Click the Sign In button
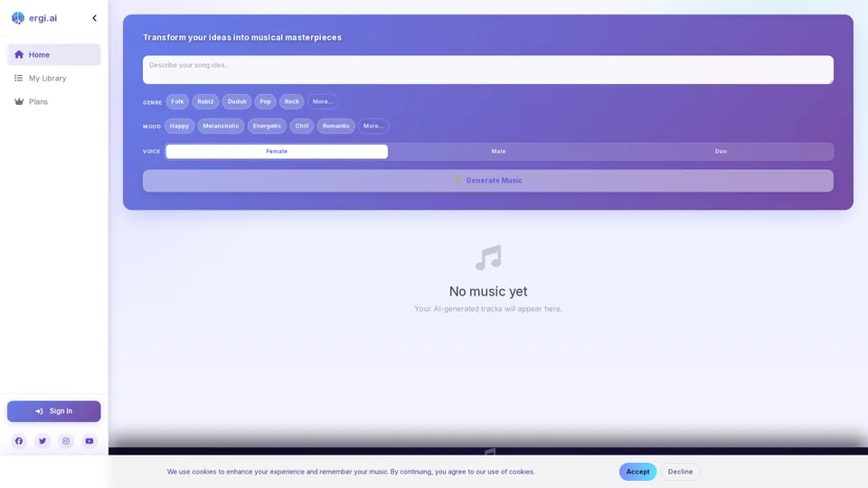 [x=53, y=411]
